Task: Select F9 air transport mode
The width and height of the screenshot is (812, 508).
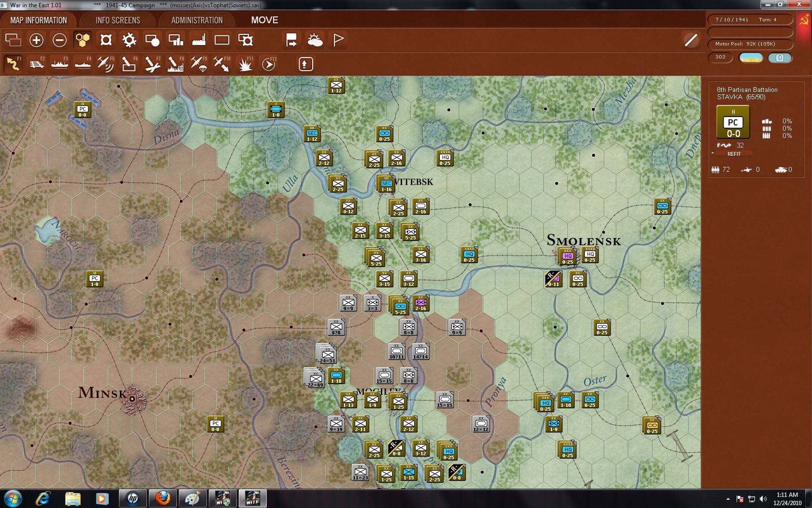Action: coord(199,64)
